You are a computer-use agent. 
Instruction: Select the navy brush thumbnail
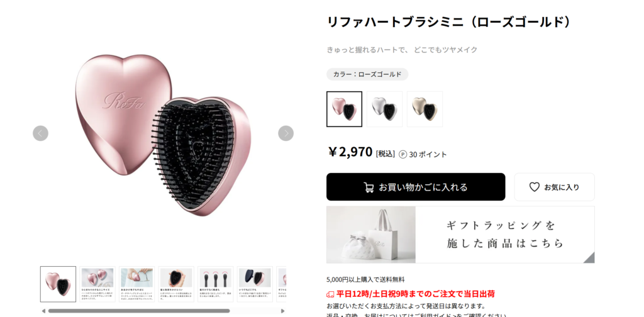pyautogui.click(x=255, y=284)
